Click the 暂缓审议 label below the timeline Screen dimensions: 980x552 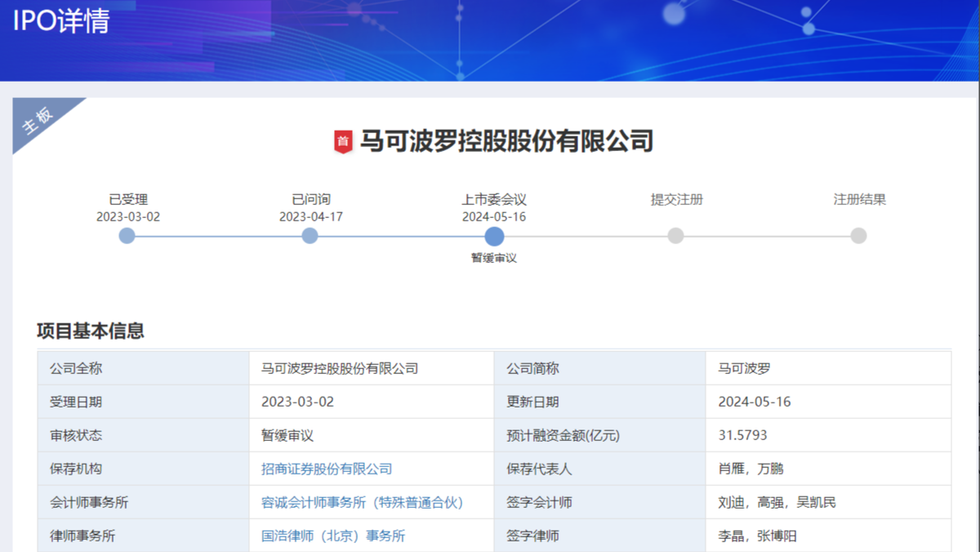[494, 258]
